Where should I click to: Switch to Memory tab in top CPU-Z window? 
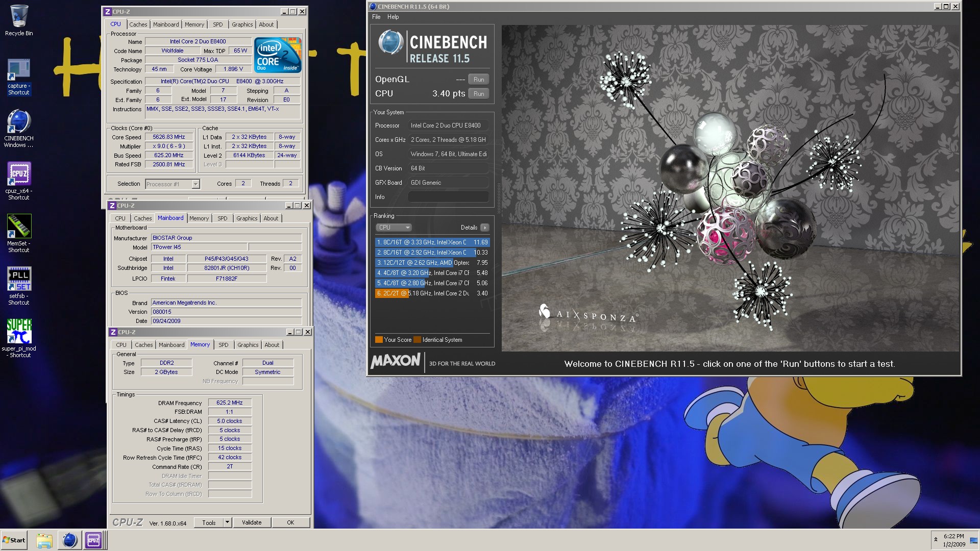194,24
